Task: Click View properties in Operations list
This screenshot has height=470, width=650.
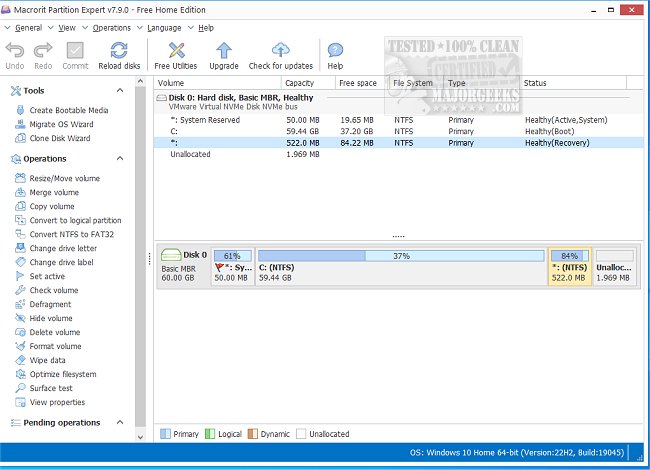Action: click(x=57, y=402)
